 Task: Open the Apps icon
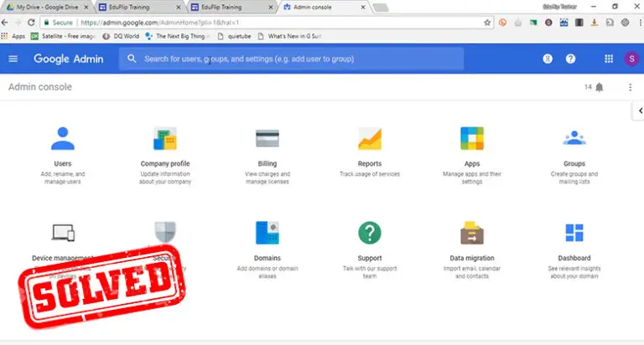click(x=472, y=139)
